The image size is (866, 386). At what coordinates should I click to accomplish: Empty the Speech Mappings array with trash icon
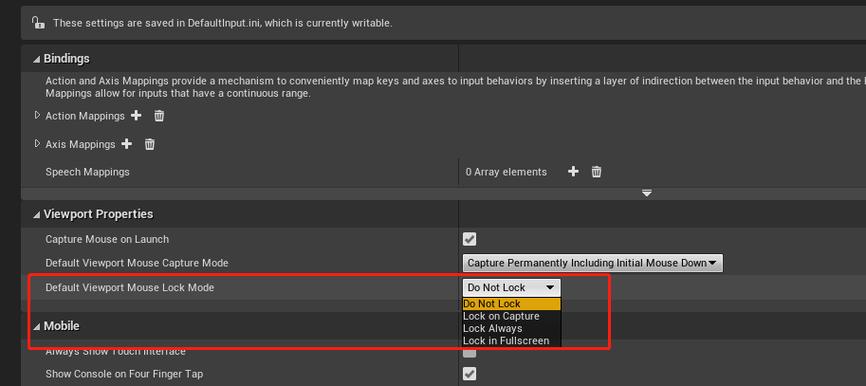pos(596,172)
